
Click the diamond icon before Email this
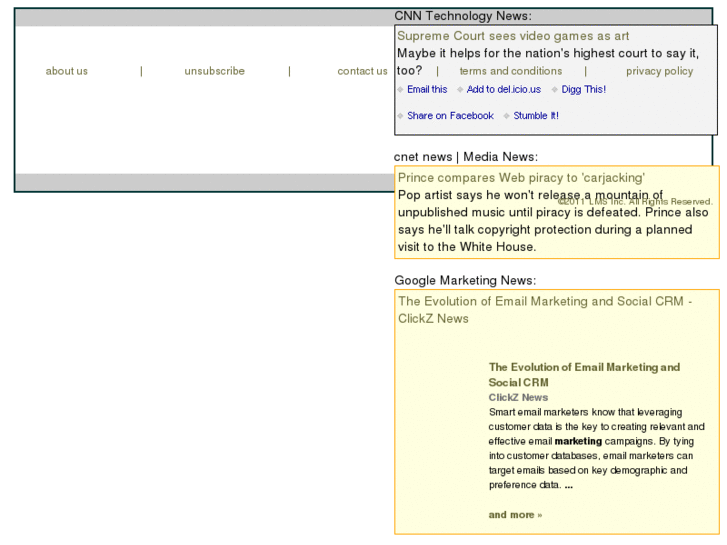click(401, 90)
